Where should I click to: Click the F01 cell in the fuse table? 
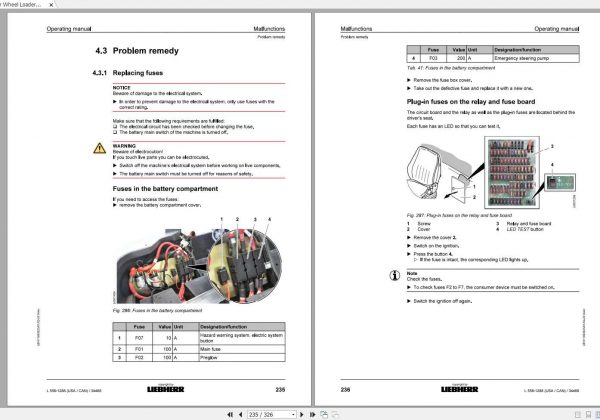[139, 349]
